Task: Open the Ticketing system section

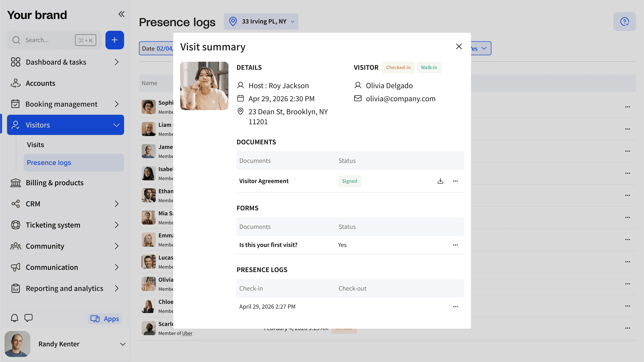Action: pyautogui.click(x=53, y=225)
